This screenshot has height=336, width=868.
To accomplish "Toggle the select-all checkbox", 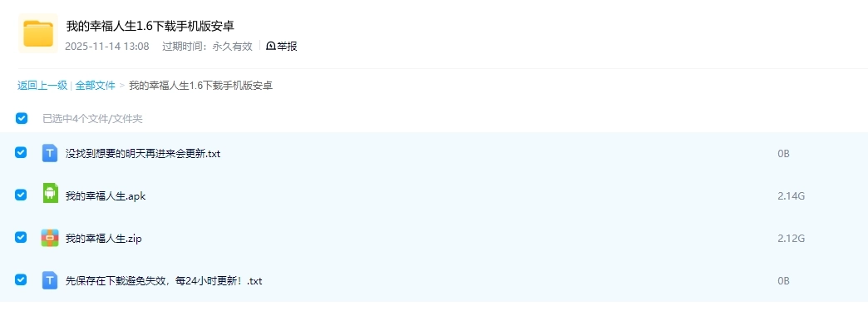I will (x=22, y=118).
